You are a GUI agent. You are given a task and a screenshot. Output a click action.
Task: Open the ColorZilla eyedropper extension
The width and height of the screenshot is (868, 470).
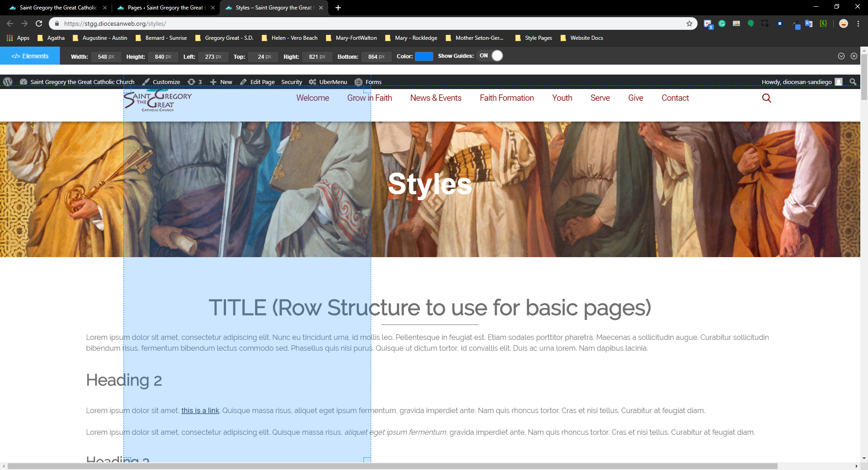(x=796, y=23)
